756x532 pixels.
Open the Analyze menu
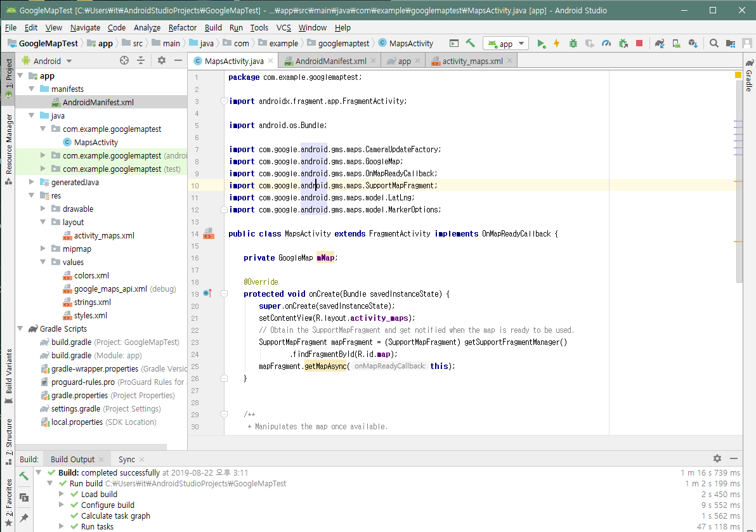coord(147,27)
